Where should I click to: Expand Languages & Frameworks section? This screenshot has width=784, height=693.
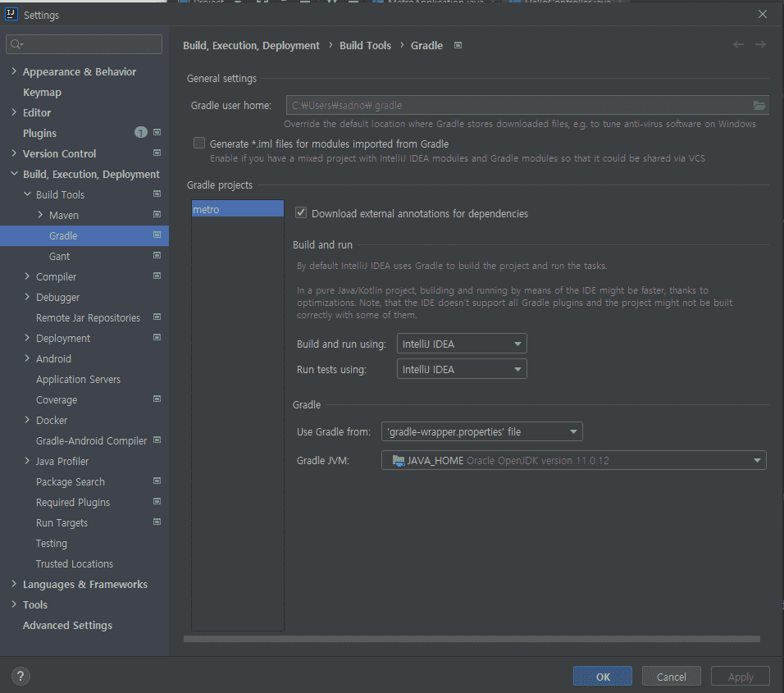(x=14, y=584)
